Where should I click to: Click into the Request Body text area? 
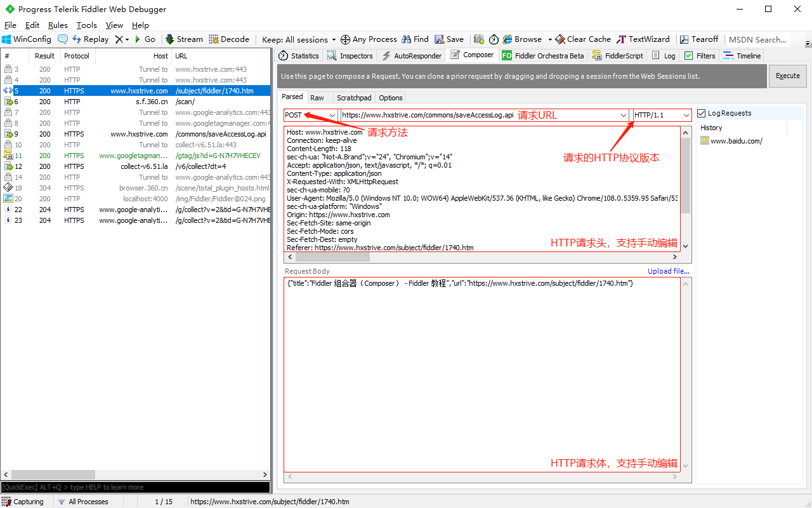point(482,375)
